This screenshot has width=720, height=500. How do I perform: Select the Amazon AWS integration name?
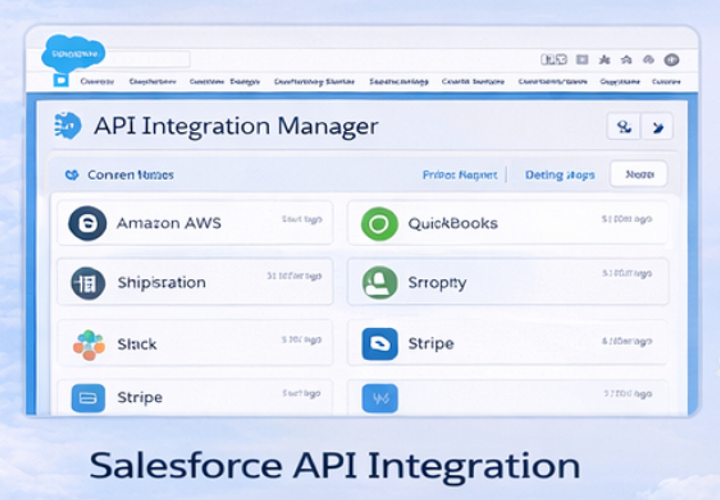(x=169, y=223)
